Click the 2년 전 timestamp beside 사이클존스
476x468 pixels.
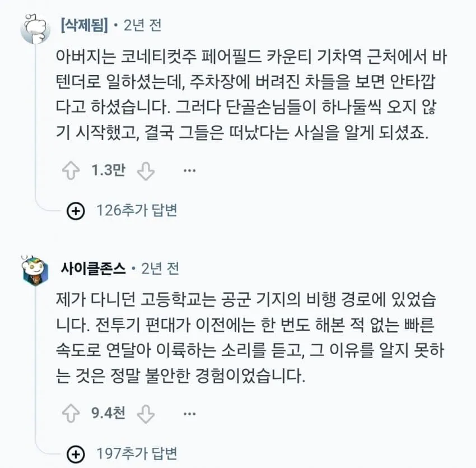point(160,268)
